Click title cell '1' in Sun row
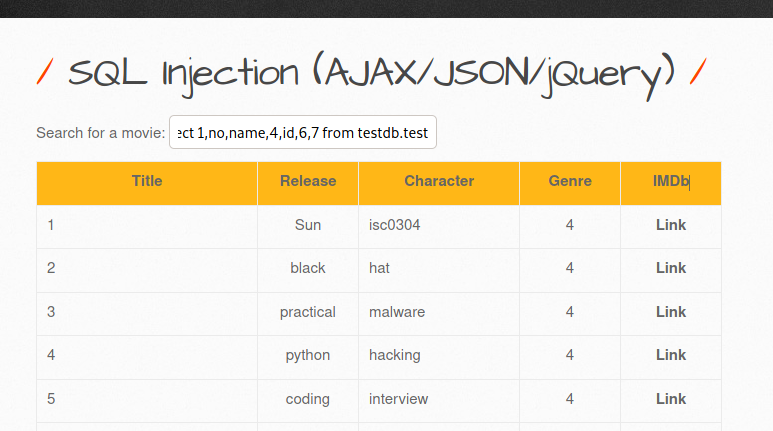Image resolution: width=773 pixels, height=431 pixels. click(147, 226)
